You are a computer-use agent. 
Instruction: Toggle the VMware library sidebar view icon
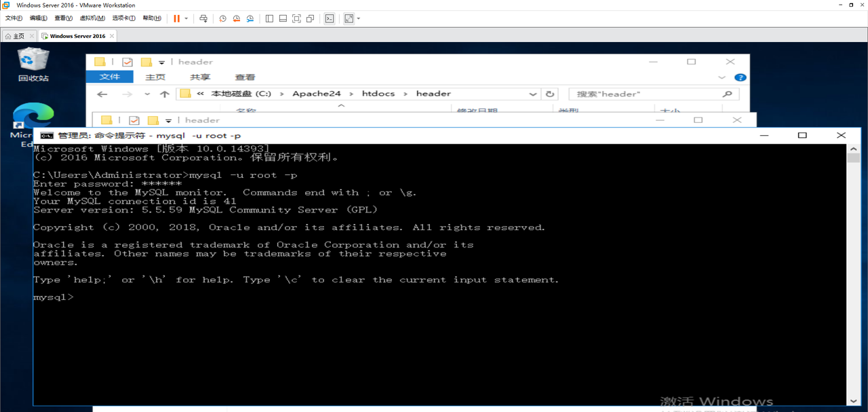point(269,18)
